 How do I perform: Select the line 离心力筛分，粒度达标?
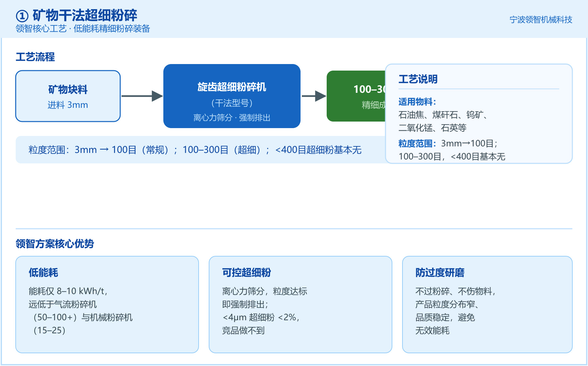point(265,291)
